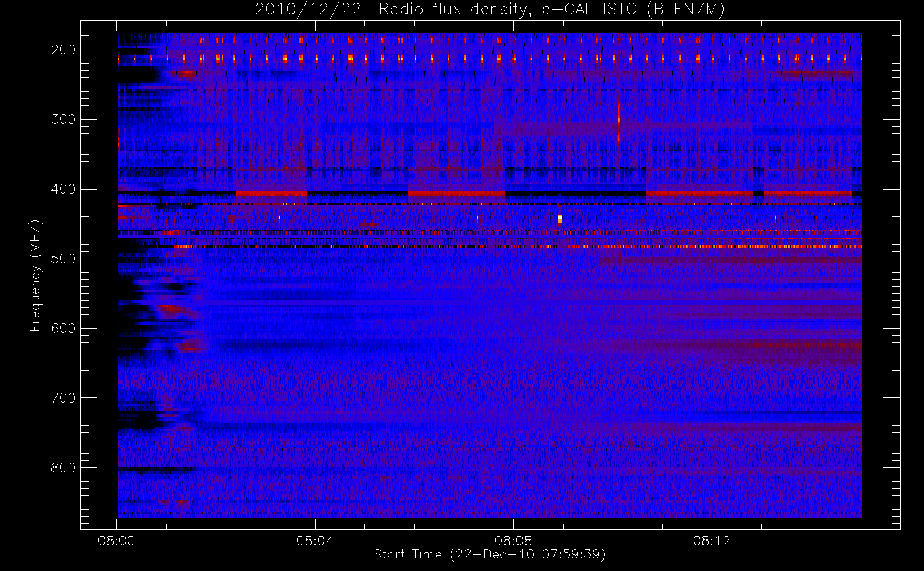Click the 400 frequency tick label
The height and width of the screenshot is (571, 924).
[x=63, y=189]
